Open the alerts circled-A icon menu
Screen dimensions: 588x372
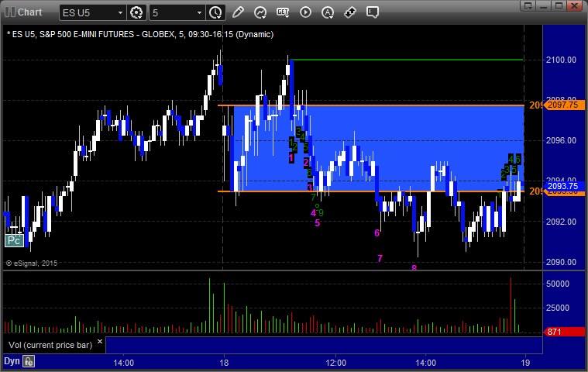point(328,12)
